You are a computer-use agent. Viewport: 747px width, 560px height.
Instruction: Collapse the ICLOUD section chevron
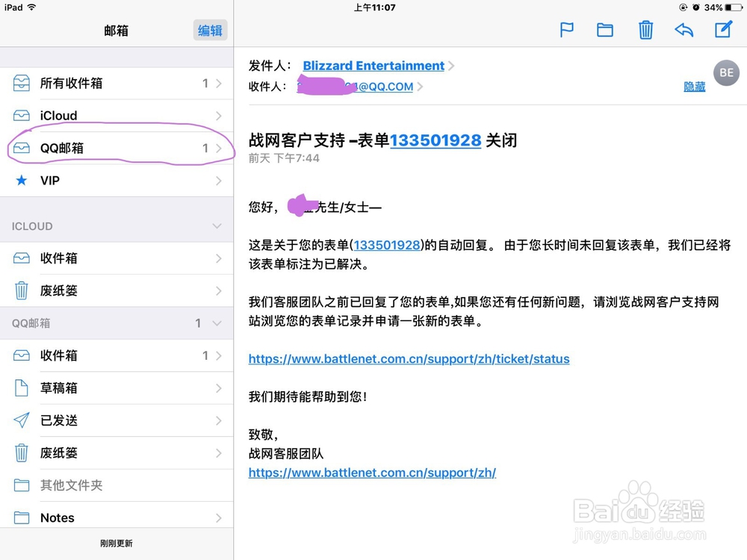pyautogui.click(x=217, y=226)
